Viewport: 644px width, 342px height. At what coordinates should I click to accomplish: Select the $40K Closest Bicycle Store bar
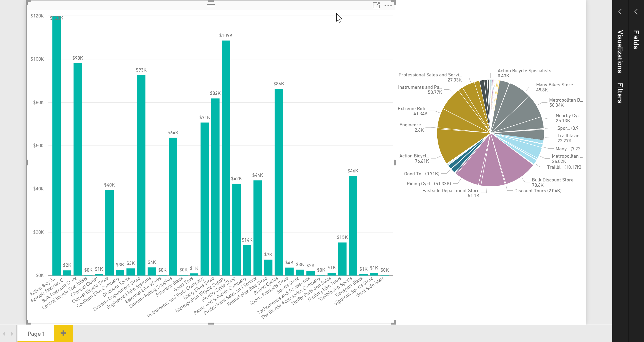click(x=110, y=233)
